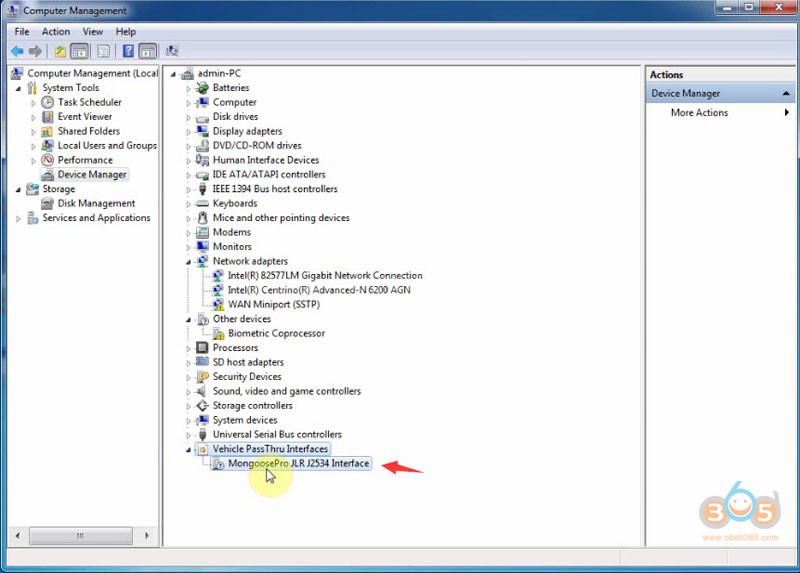
Task: Select Intel(R) 82577LM Gigabit Network Connection
Action: [x=325, y=276]
